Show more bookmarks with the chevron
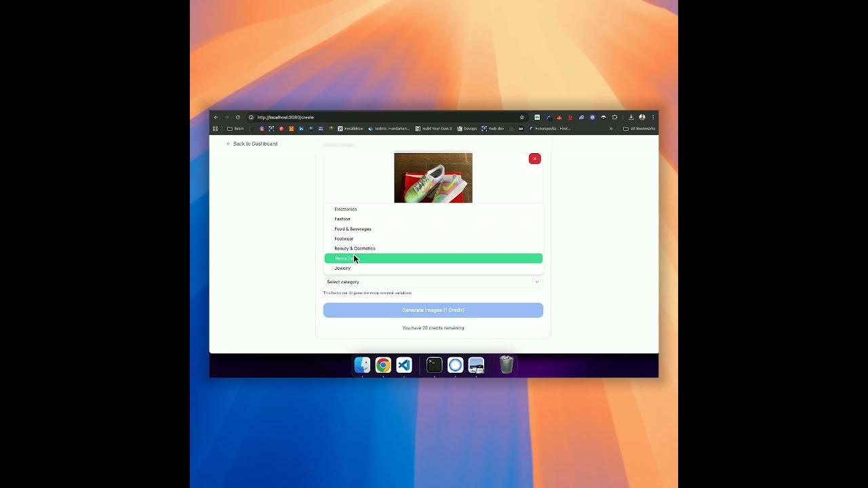Screen dimensions: 868x488 (x=611, y=129)
